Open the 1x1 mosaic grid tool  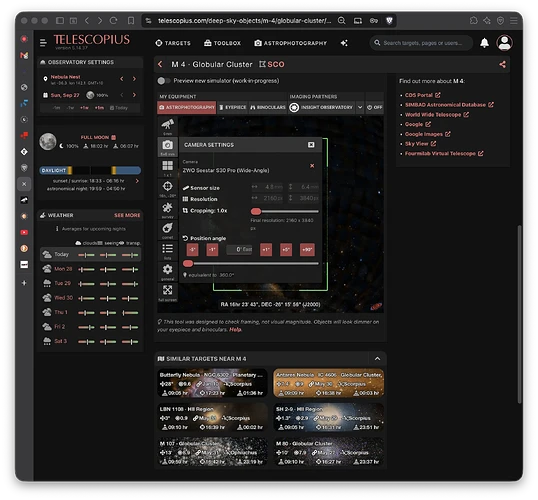coord(167,167)
